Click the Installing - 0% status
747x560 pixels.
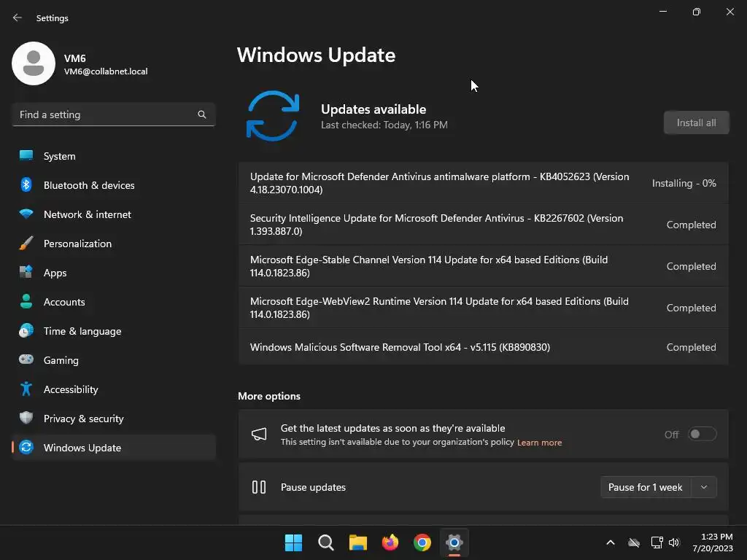point(684,183)
